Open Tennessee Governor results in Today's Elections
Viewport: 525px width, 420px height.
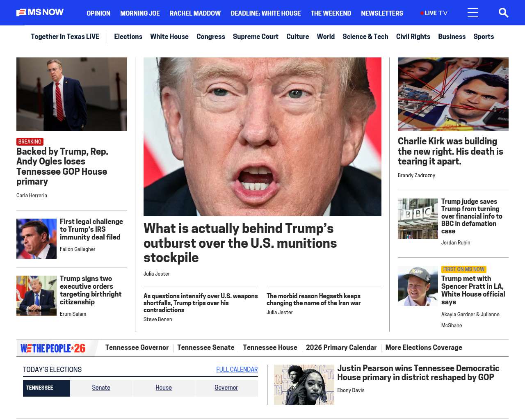[226, 388]
